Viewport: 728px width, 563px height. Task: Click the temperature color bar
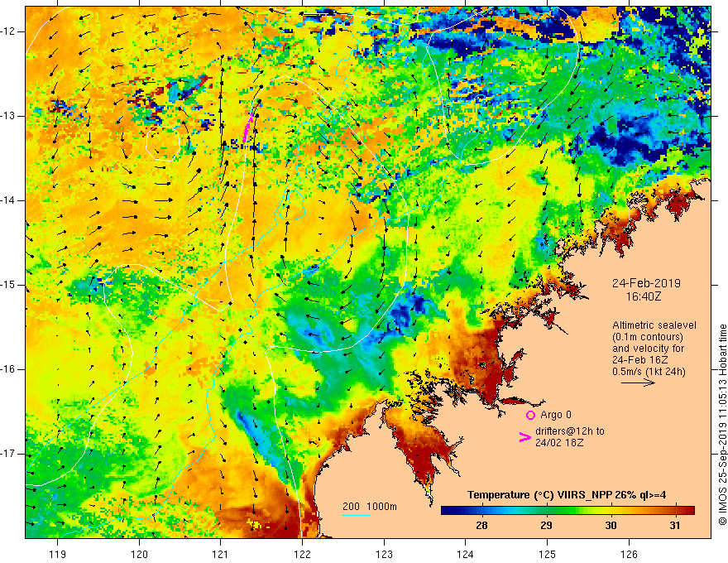(x=568, y=510)
